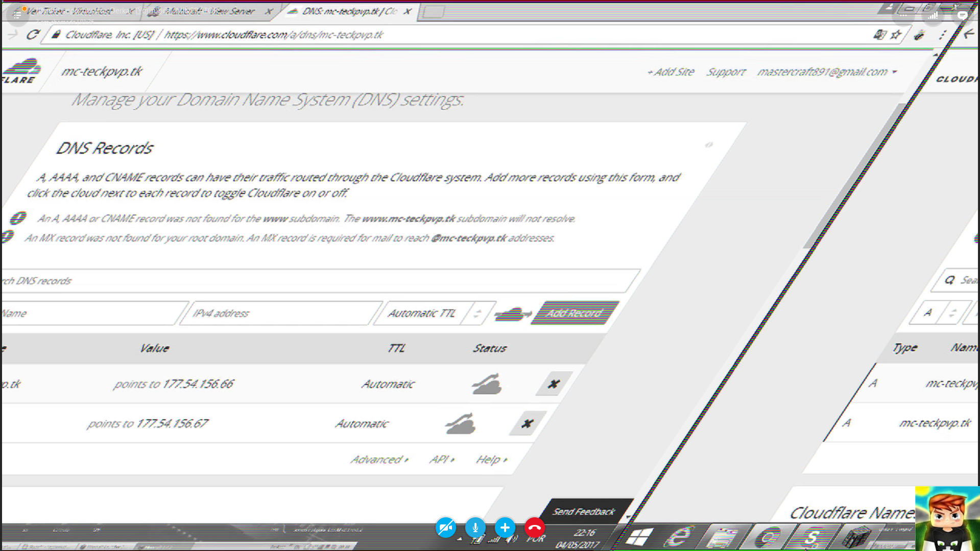The image size is (980, 551).
Task: Toggle the video camera off button
Action: click(x=445, y=528)
